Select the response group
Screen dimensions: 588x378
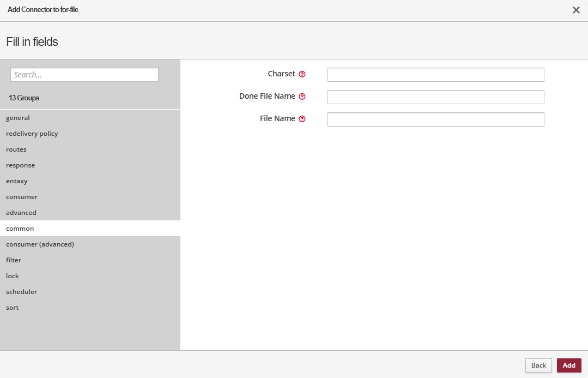tap(20, 165)
